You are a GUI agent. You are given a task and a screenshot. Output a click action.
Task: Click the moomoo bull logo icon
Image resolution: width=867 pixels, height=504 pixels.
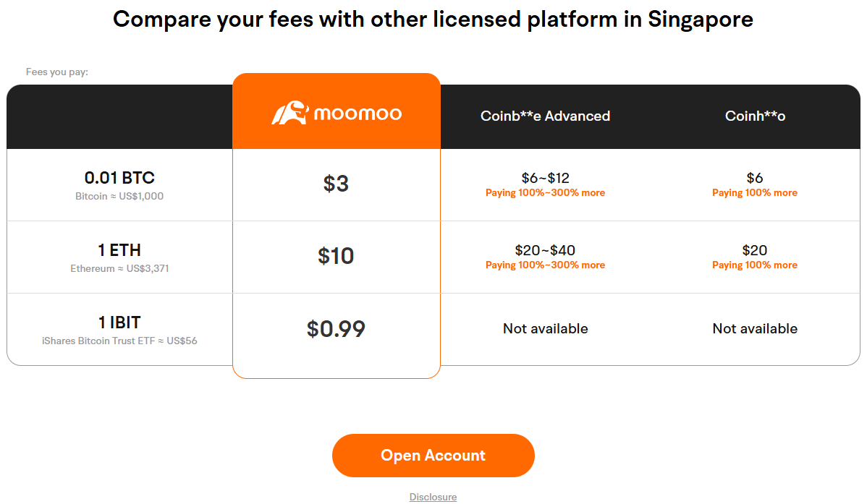click(289, 113)
